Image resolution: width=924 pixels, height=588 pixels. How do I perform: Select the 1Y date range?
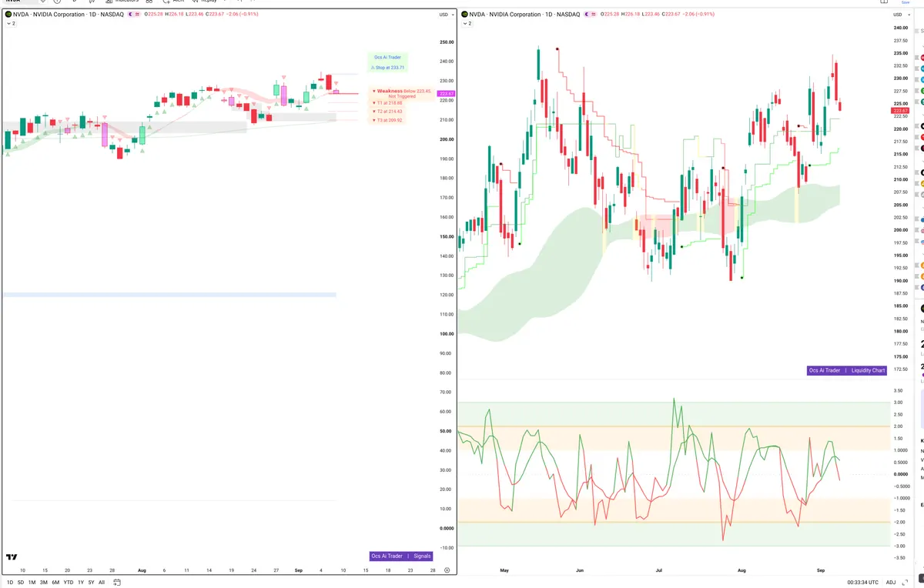(x=81, y=582)
